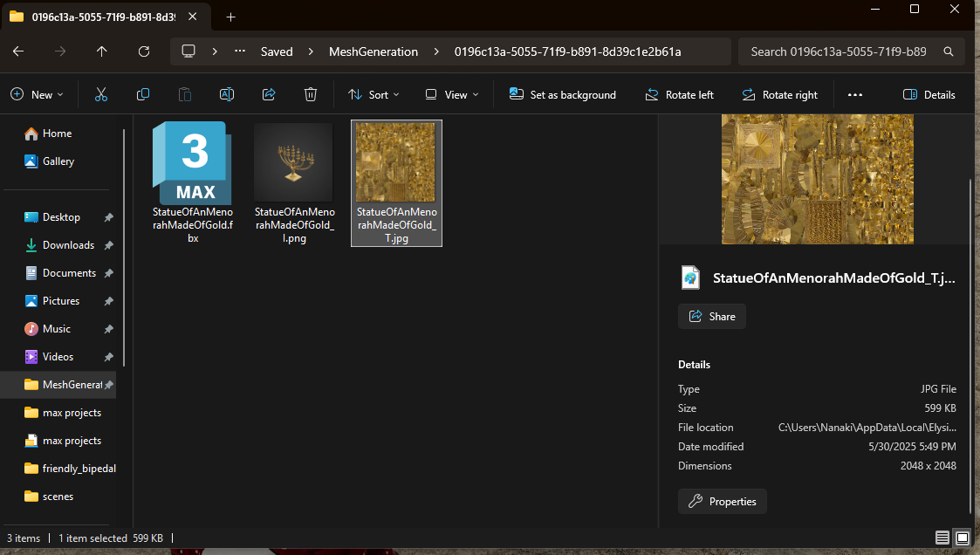This screenshot has height=555, width=980.
Task: Expand the Sort options dropdown
Action: 373,94
